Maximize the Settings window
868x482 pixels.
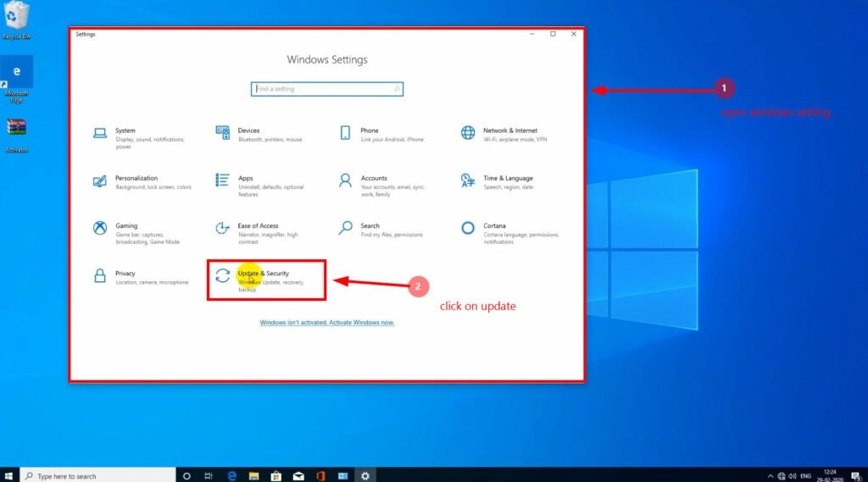tap(553, 34)
